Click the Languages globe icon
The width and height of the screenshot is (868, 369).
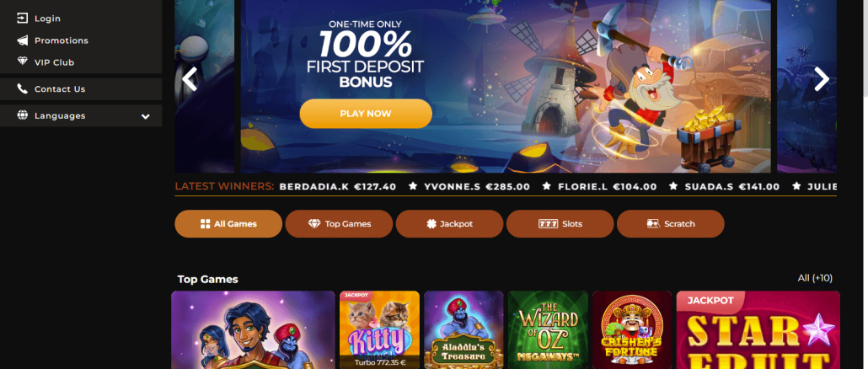tap(22, 115)
